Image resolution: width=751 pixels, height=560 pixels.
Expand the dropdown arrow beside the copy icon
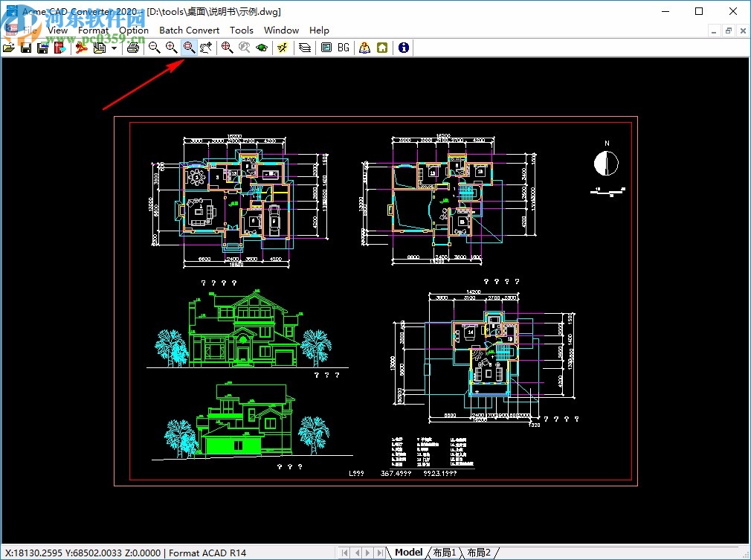tap(115, 48)
